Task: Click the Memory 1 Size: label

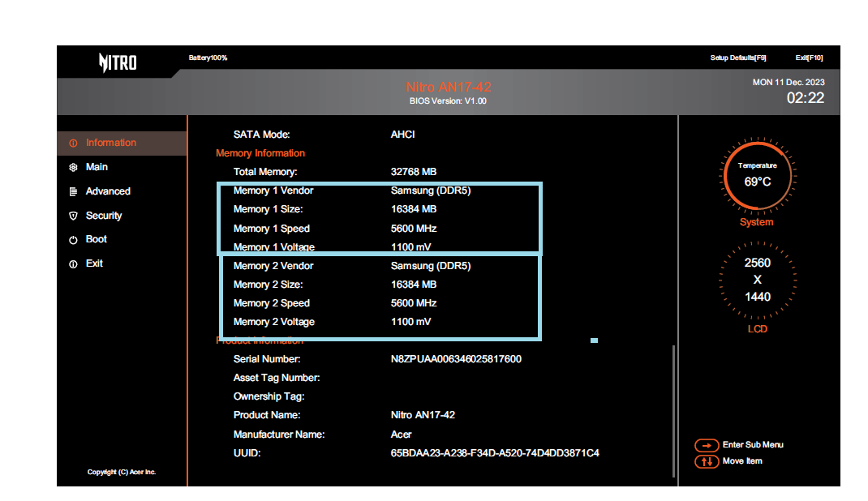Action: [268, 210]
